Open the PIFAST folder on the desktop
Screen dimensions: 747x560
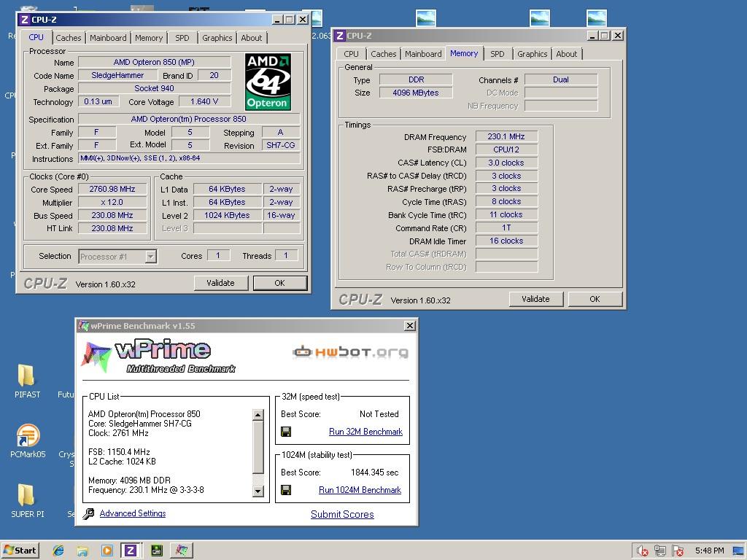coord(27,381)
